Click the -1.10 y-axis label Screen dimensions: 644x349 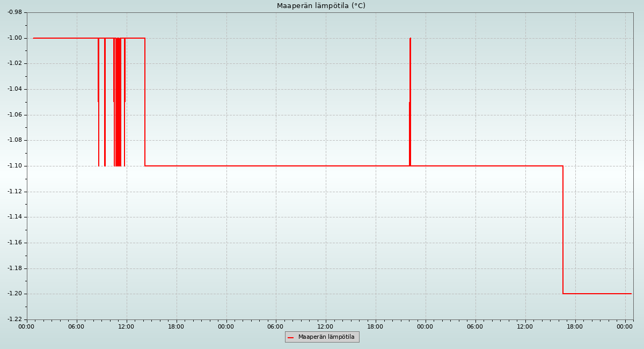coord(14,166)
